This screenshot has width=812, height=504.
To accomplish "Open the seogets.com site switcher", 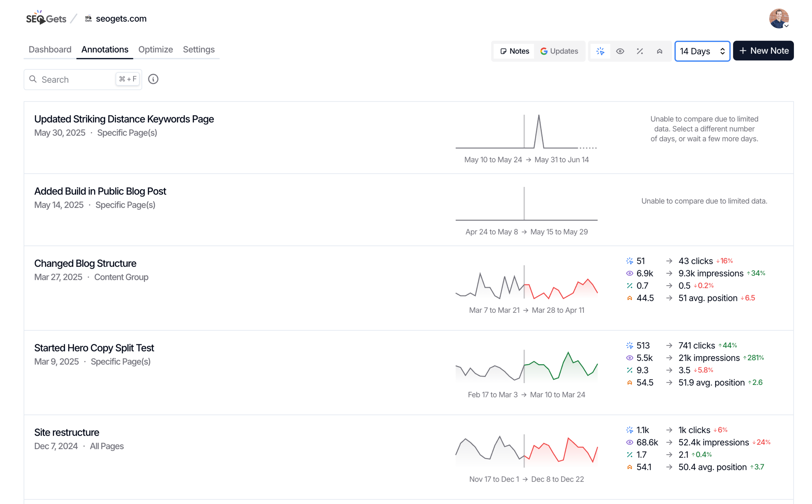I will pos(121,19).
